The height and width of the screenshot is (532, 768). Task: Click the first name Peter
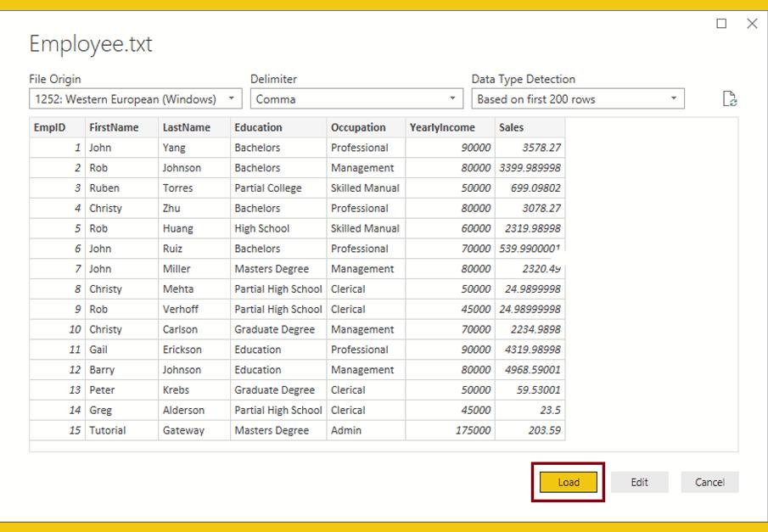click(x=122, y=390)
